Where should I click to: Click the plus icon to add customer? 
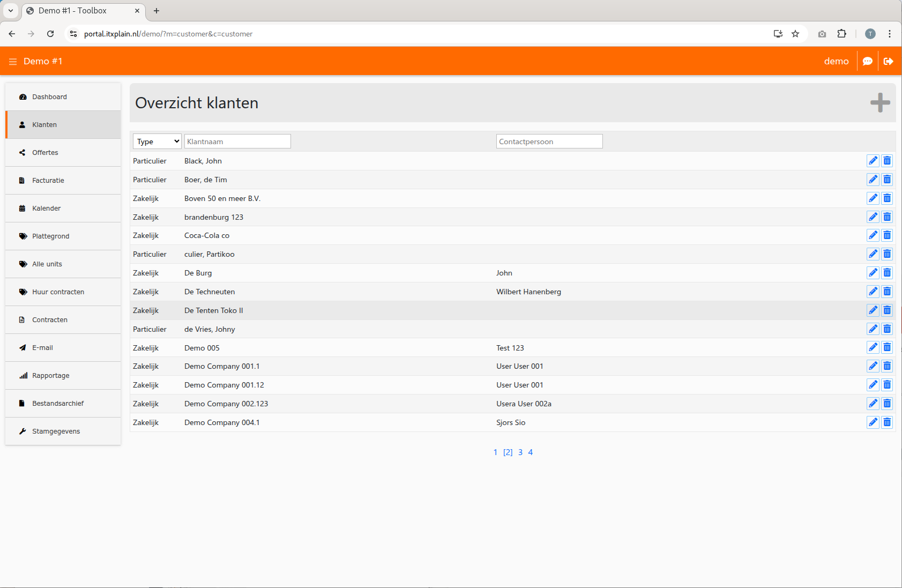pos(879,102)
